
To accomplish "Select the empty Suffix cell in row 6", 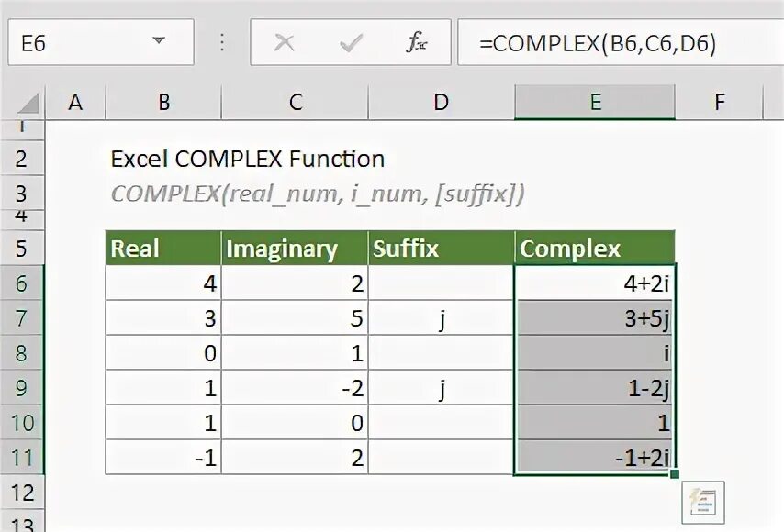I will [441, 283].
